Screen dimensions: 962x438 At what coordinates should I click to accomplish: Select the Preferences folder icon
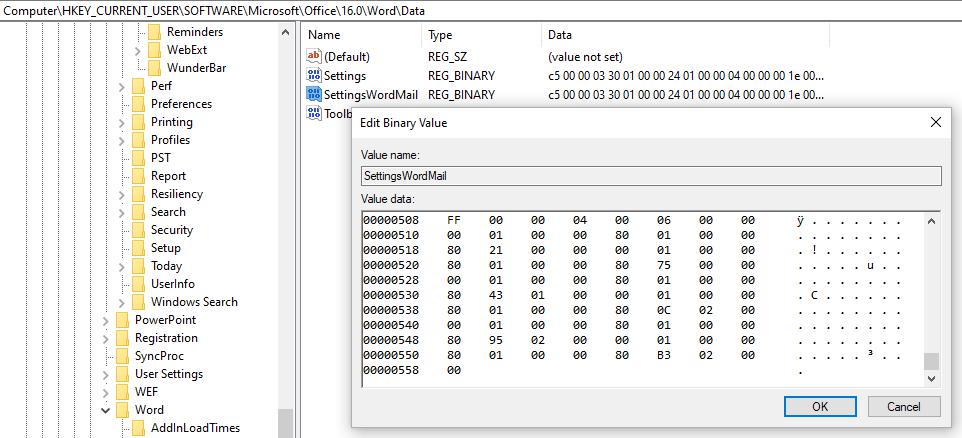pyautogui.click(x=138, y=104)
